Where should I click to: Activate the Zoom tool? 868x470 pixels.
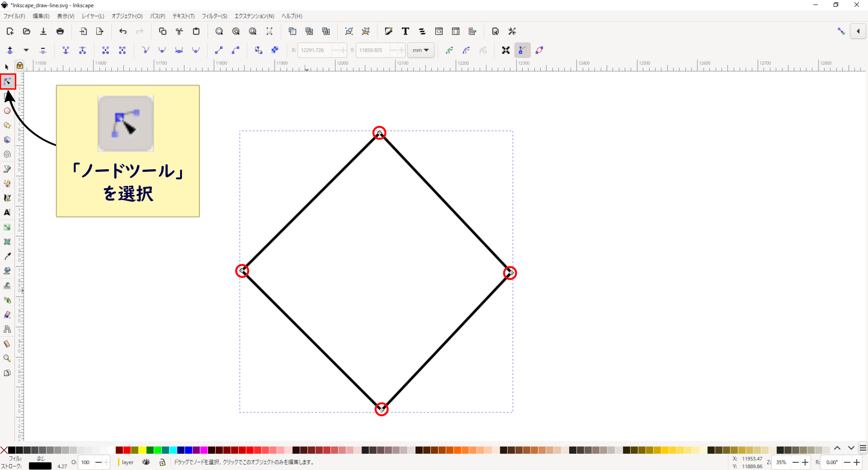(x=7, y=358)
